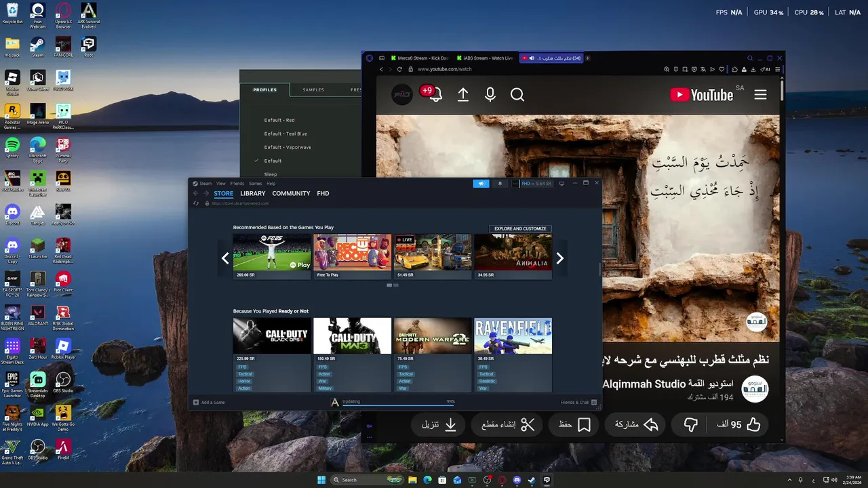Image resolution: width=868 pixels, height=488 pixels.
Task: Launch VALORANT desktop shortcut
Action: pos(37,314)
